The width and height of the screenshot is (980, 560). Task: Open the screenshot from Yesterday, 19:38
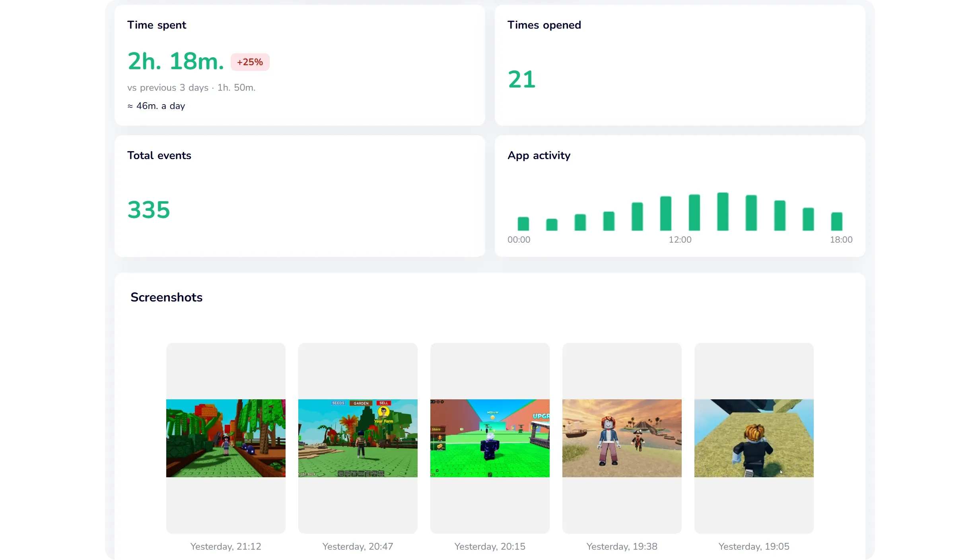point(622,438)
